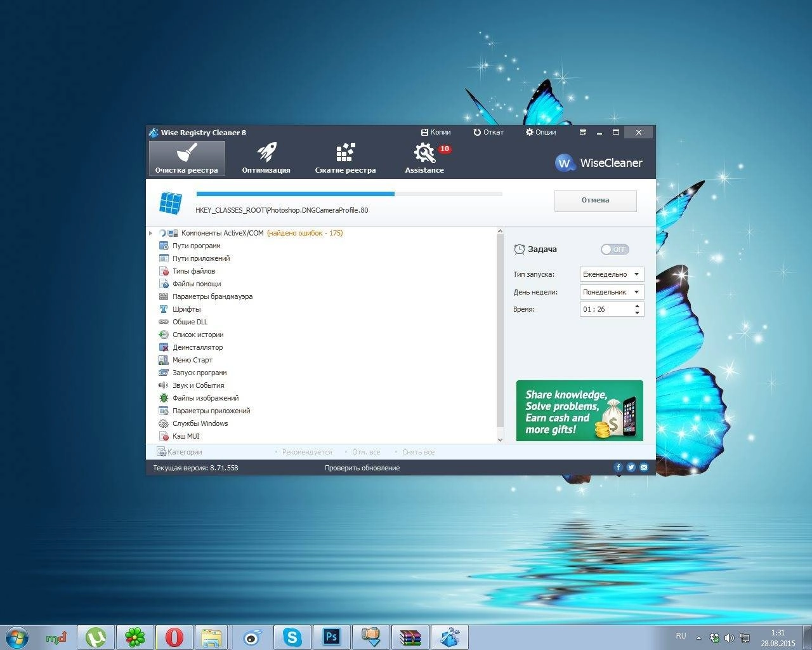
Task: Open the Опции settings menu
Action: (x=541, y=132)
